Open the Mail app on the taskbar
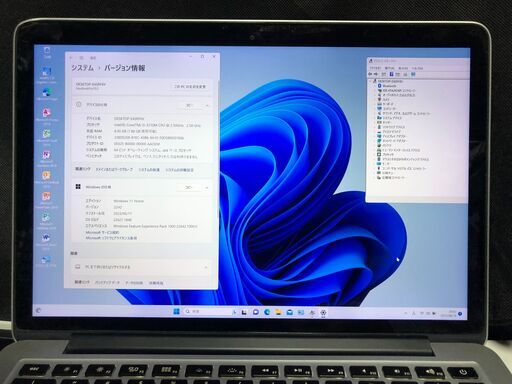Screen dimensions: 512x384 [290, 312]
